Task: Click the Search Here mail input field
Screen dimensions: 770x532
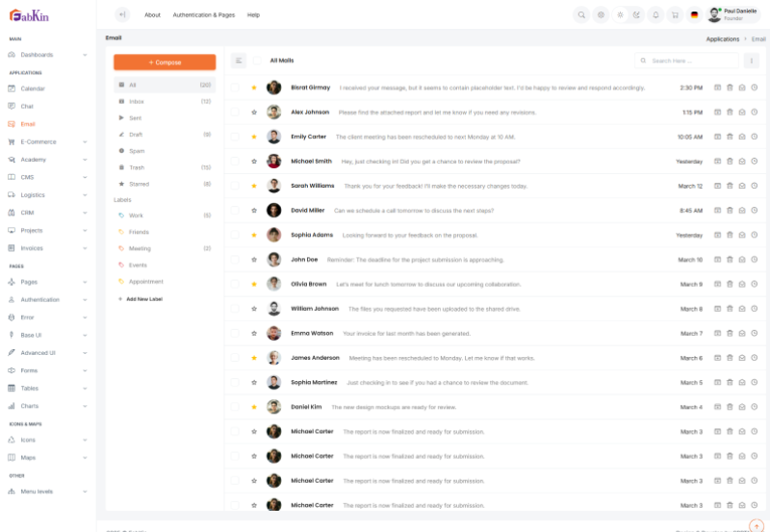Action: pyautogui.click(x=687, y=61)
